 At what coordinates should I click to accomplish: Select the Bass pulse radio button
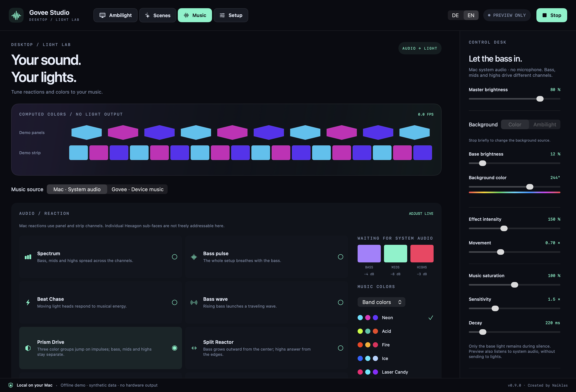point(341,257)
